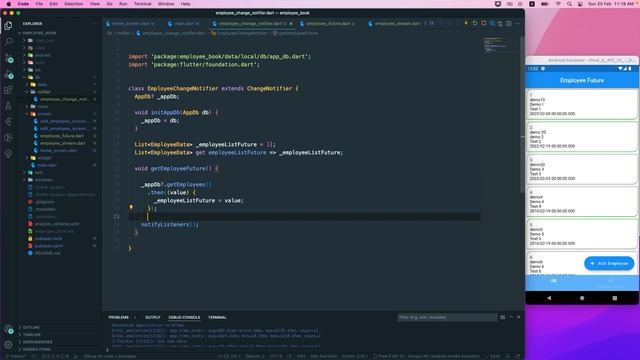Open analysis_options.yaml in the file tree
This screenshot has height=360, width=640.
point(57,224)
